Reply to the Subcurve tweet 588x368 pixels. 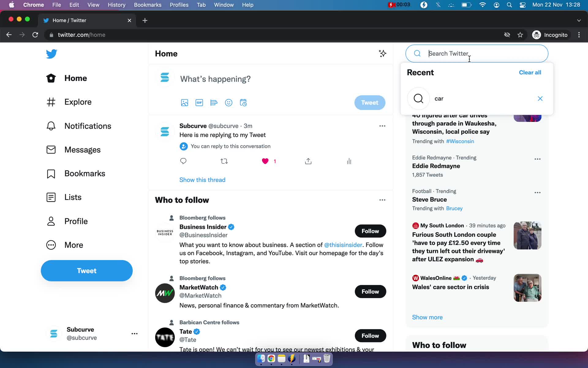pos(183,161)
